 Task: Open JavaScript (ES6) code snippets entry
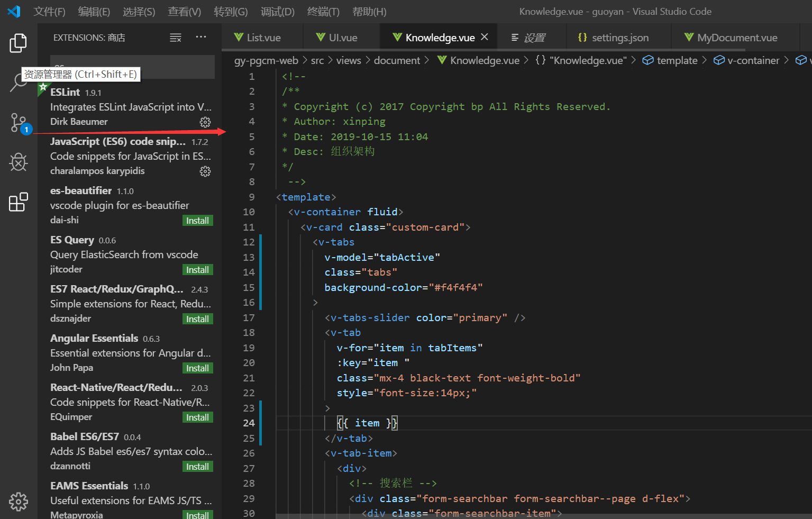click(x=130, y=156)
